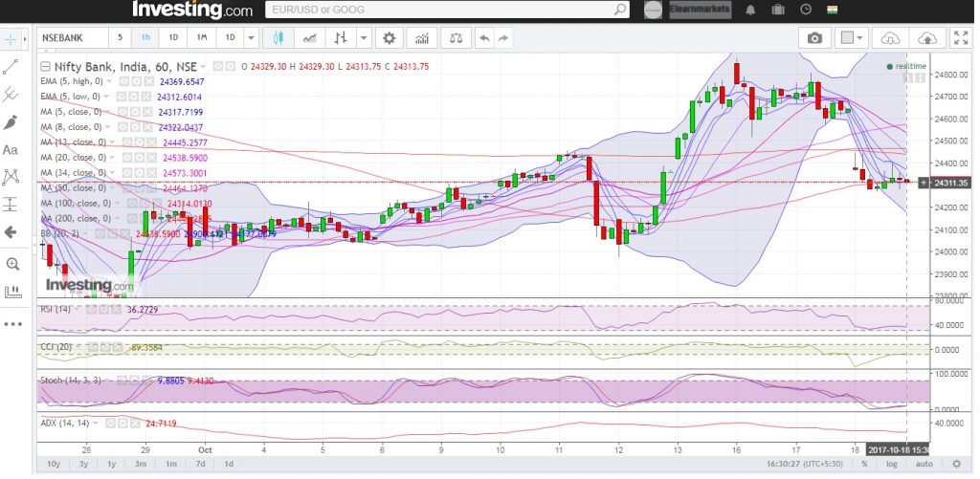980x479 pixels.
Task: Set range to 10y
Action: pos(54,464)
